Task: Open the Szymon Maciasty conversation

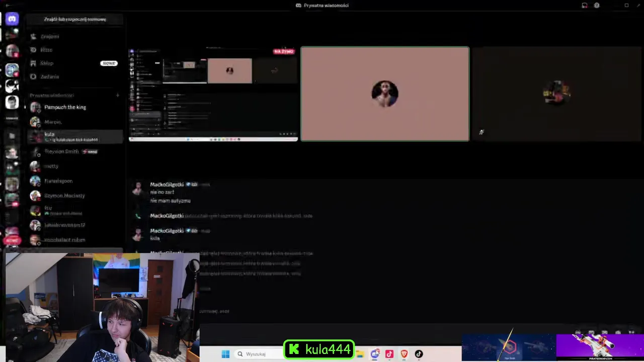Action: (74, 196)
